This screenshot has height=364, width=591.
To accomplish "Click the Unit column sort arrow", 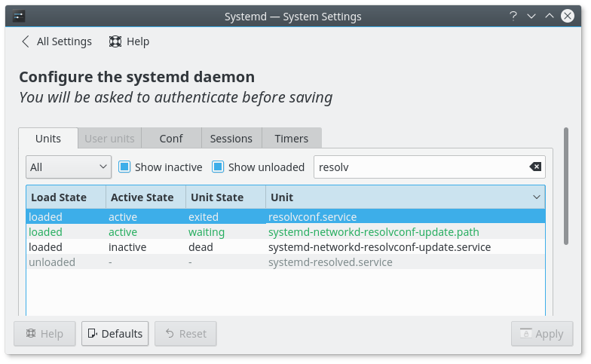I will click(537, 197).
